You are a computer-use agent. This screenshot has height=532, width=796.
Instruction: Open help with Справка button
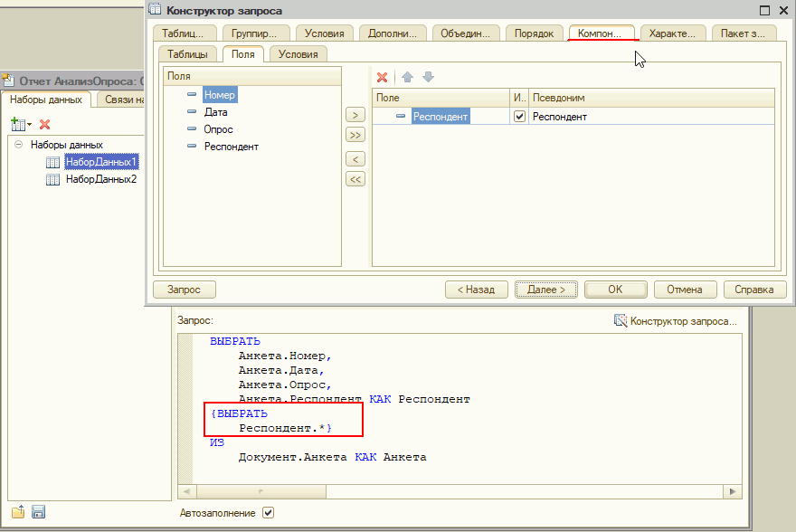pyautogui.click(x=754, y=290)
